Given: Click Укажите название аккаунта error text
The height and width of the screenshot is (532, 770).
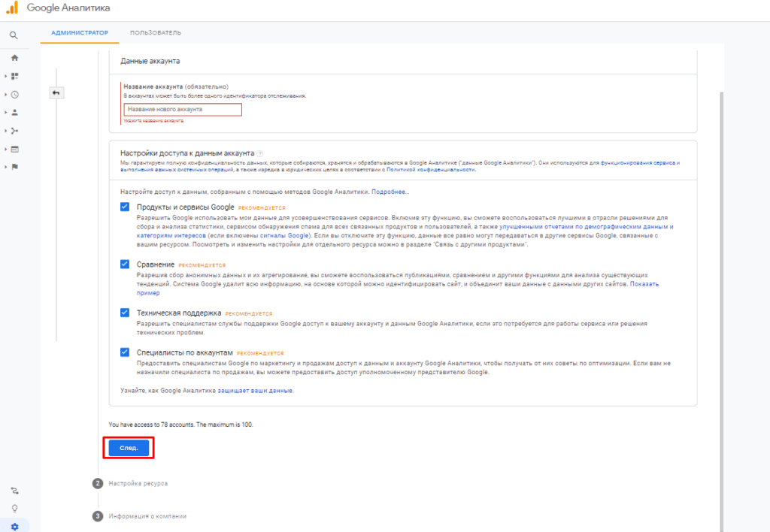Looking at the screenshot, I should (x=153, y=121).
